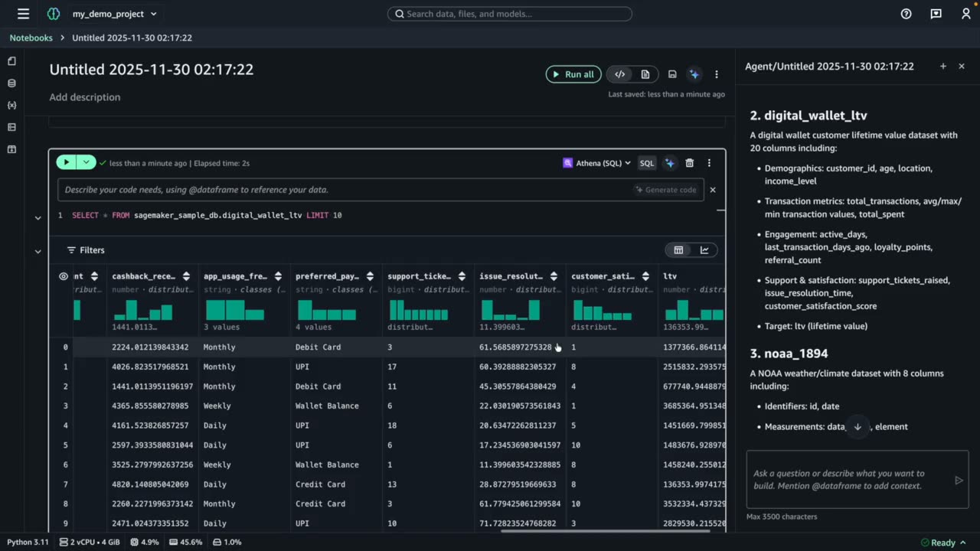The width and height of the screenshot is (980, 551).
Task: Run all notebook cells
Action: (573, 74)
